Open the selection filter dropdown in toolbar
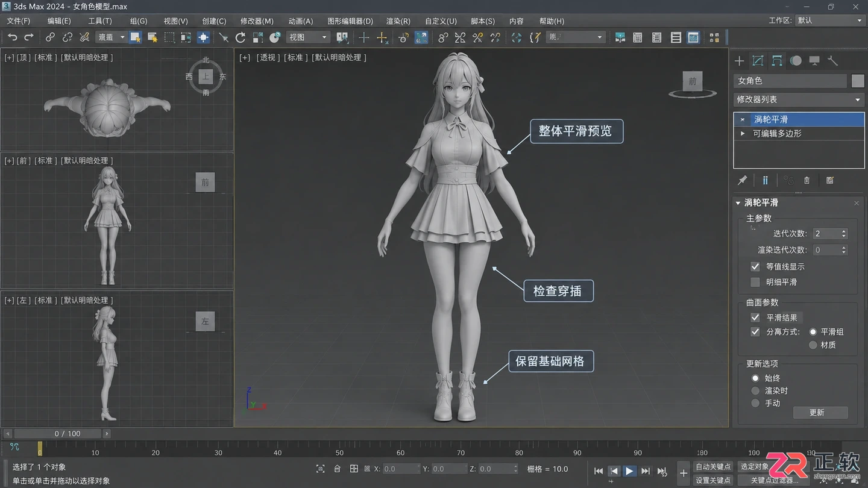868x488 pixels. point(111,37)
